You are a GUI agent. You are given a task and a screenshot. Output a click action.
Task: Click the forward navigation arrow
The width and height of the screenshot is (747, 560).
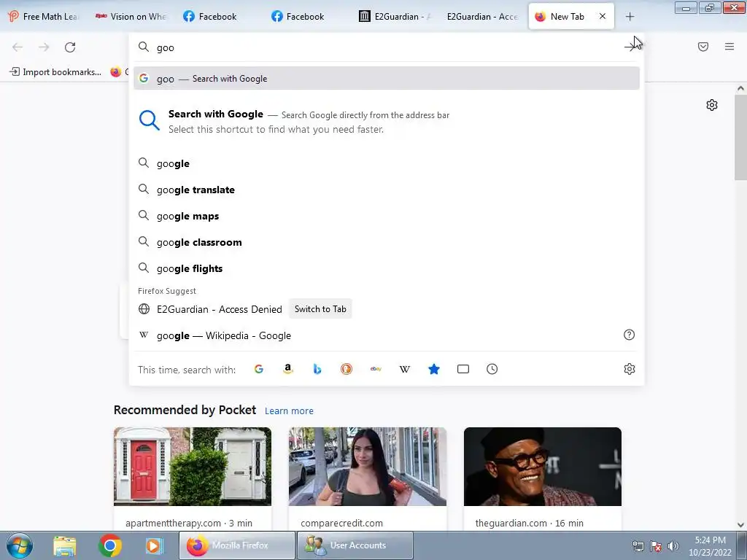coord(44,47)
